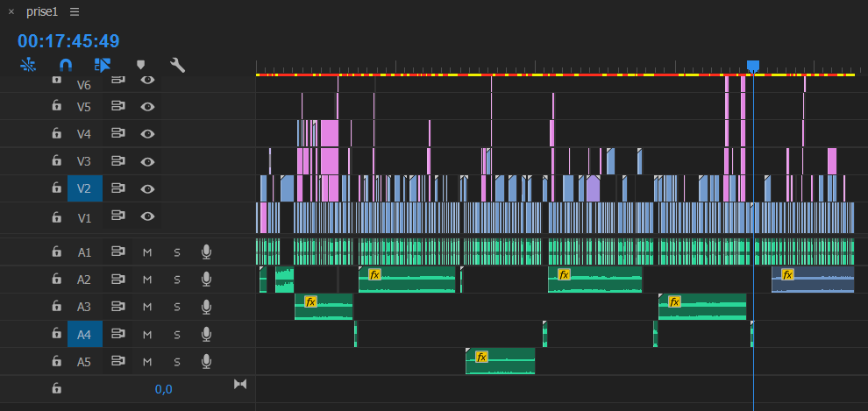Toggle sync lock on track A4
The height and width of the screenshot is (411, 868).
(x=117, y=334)
